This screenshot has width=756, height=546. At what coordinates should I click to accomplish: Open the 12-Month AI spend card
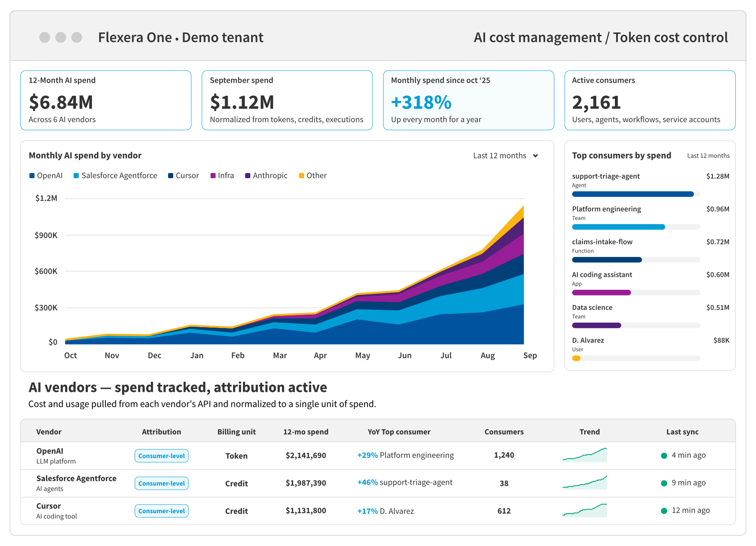106,100
